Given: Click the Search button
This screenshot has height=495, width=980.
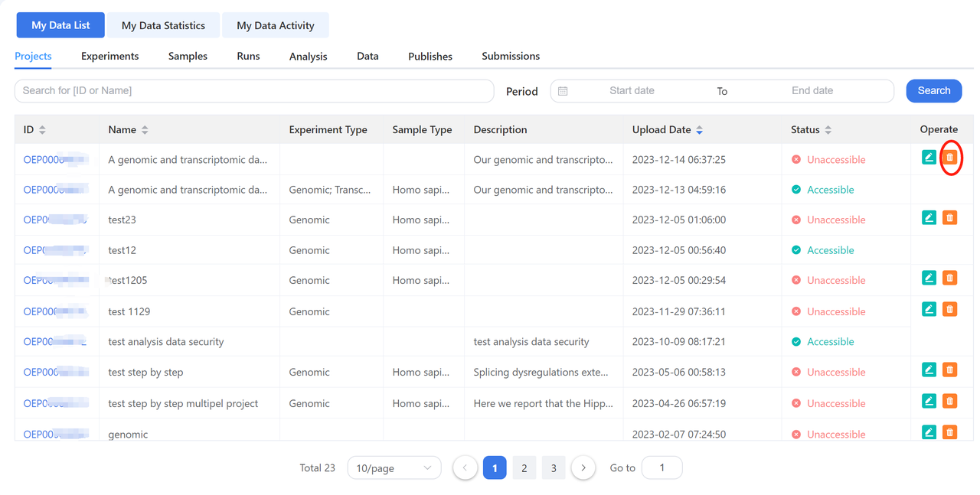Looking at the screenshot, I should point(933,90).
